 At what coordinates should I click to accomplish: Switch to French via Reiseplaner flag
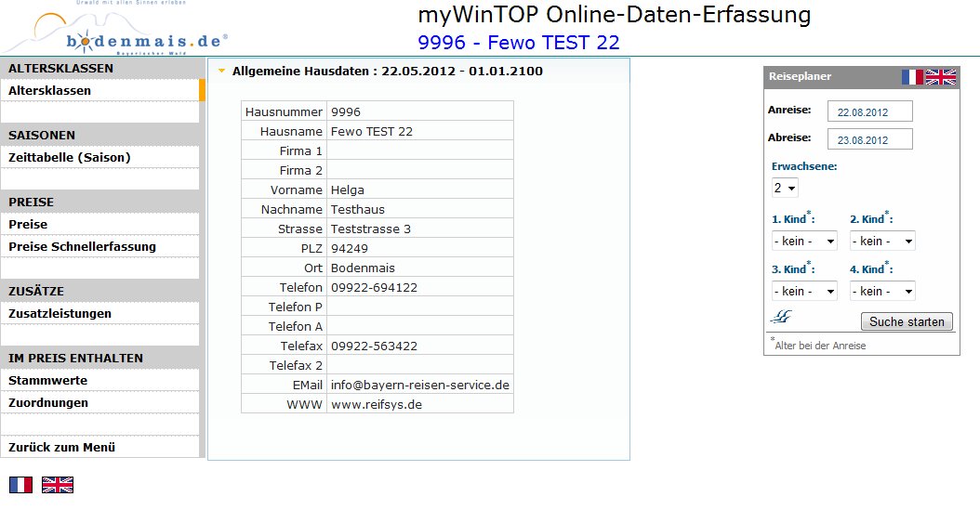pos(912,77)
